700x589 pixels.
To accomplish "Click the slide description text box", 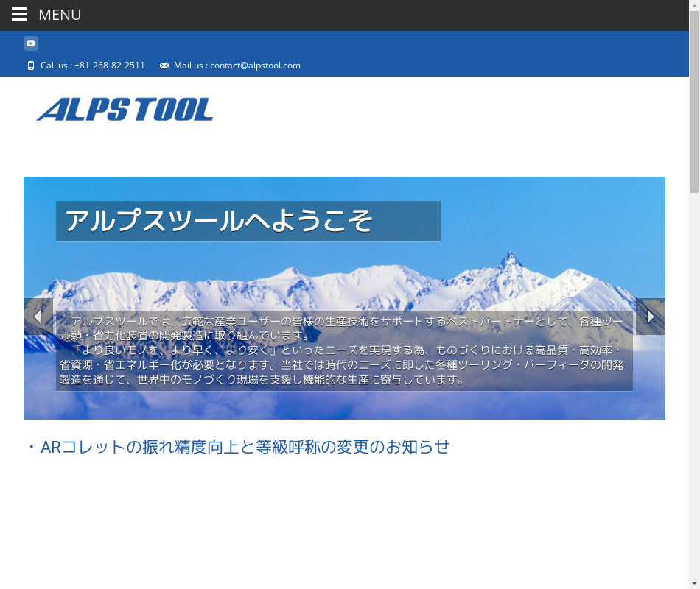I will pos(343,350).
